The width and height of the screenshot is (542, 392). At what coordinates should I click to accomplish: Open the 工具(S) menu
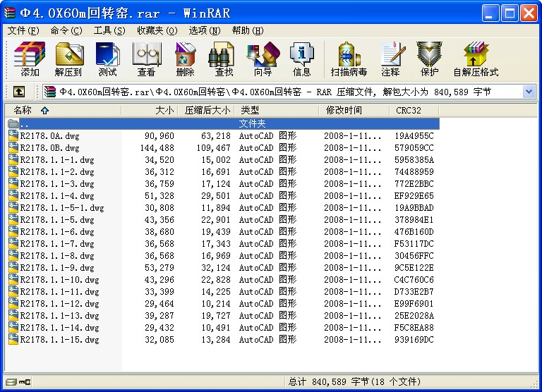(x=109, y=31)
